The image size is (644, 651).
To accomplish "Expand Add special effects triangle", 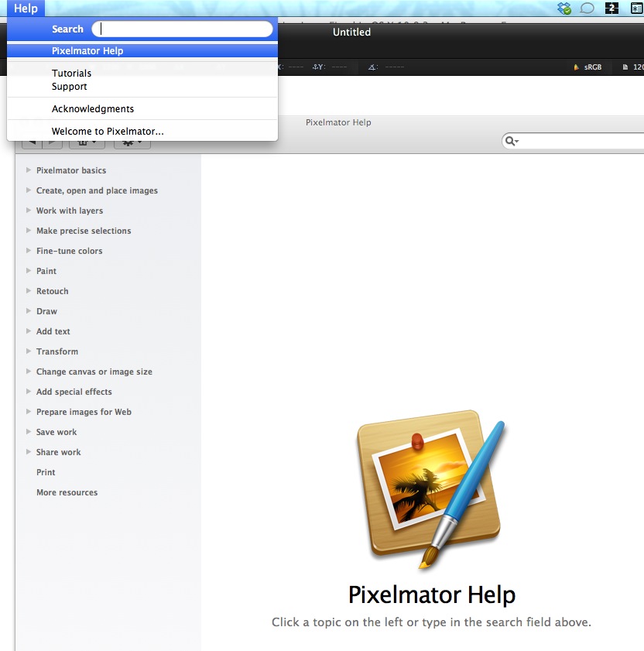I will 28,392.
